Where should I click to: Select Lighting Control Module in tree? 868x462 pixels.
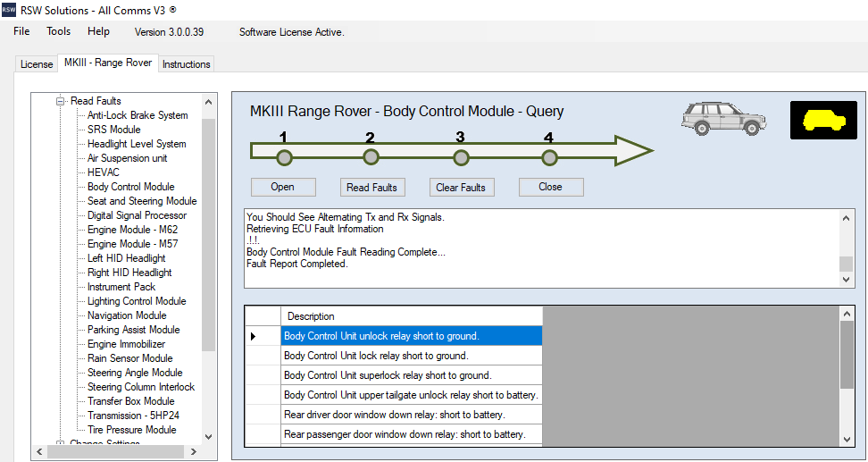click(x=137, y=301)
